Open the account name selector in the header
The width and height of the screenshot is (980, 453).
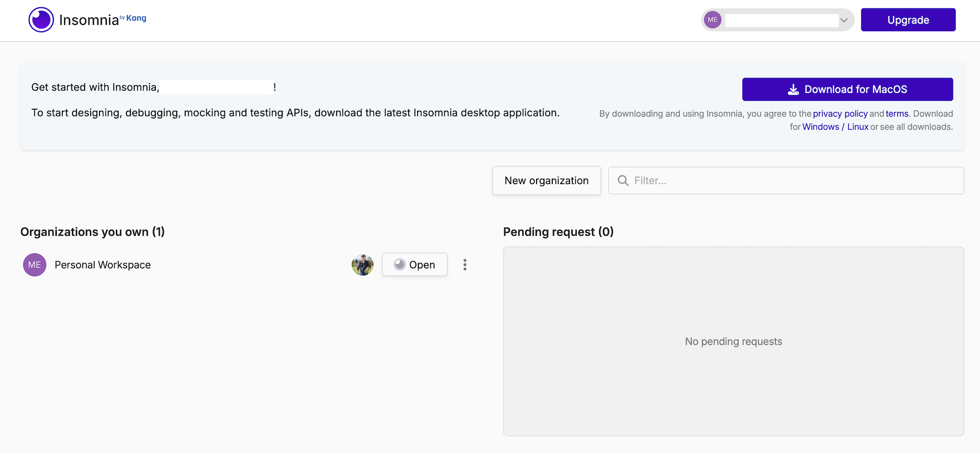coord(781,20)
